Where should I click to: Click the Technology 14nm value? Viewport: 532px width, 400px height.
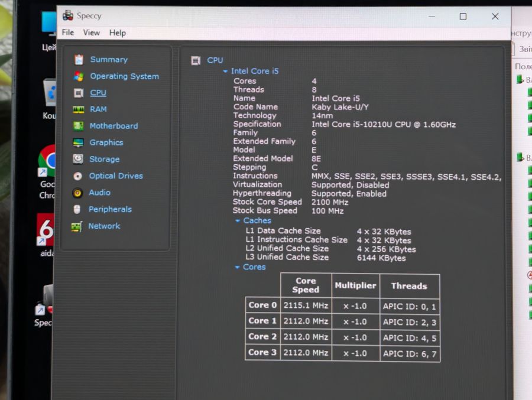pos(322,116)
